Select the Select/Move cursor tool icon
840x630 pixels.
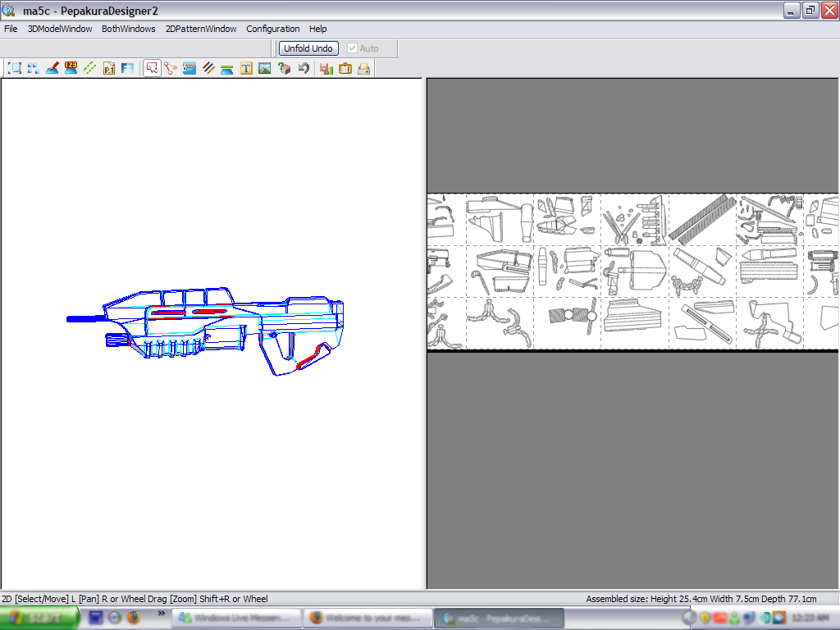152,68
